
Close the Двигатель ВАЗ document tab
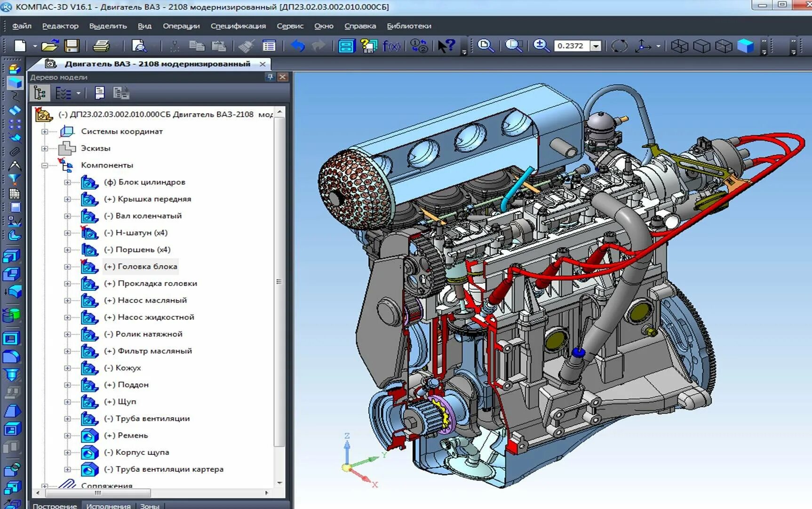point(263,64)
